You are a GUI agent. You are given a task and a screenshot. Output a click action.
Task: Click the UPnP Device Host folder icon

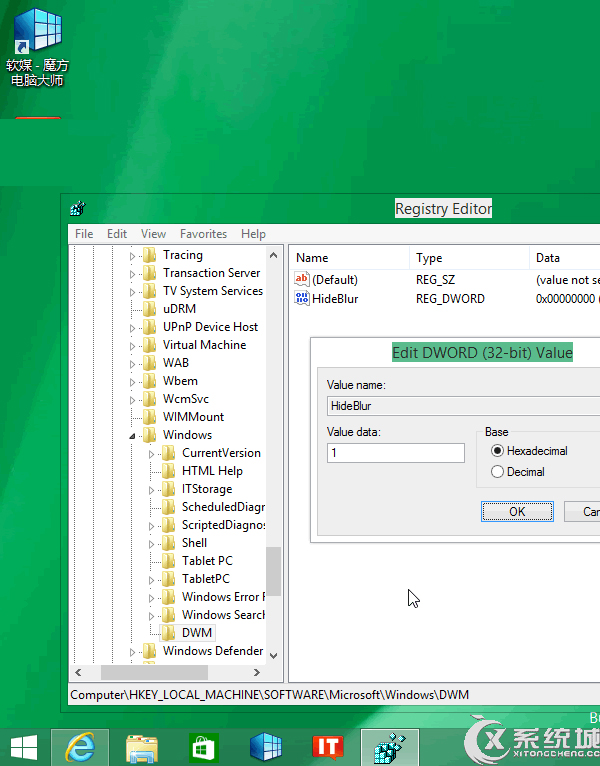tap(150, 326)
